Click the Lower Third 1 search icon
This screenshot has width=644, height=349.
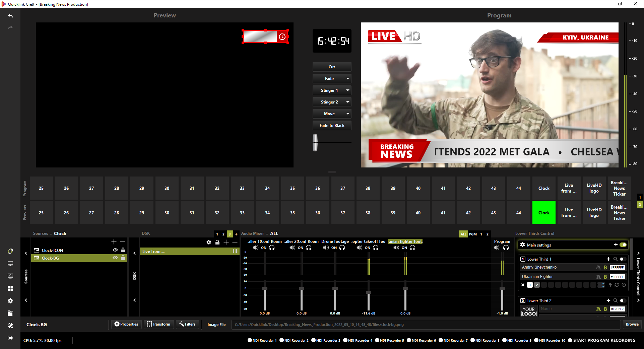click(615, 259)
